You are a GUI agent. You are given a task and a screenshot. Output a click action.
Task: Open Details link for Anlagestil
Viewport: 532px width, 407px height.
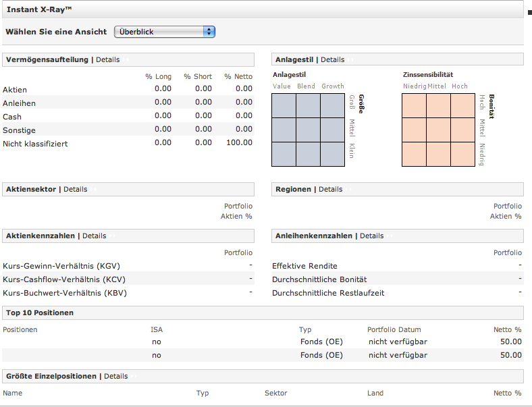[332, 59]
